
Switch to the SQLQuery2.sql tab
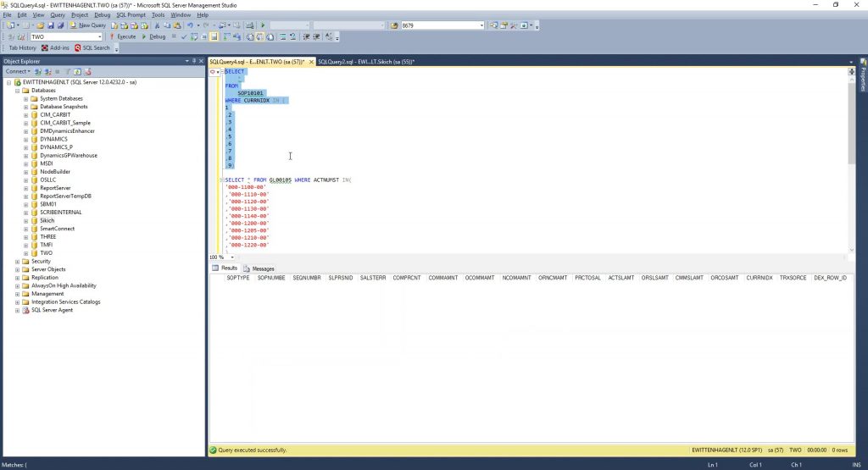click(365, 62)
